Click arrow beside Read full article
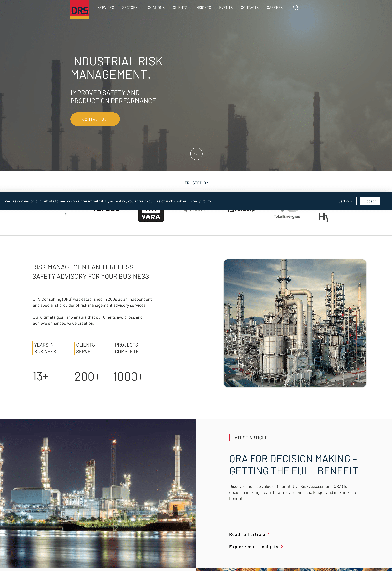392x571 pixels. coord(269,534)
